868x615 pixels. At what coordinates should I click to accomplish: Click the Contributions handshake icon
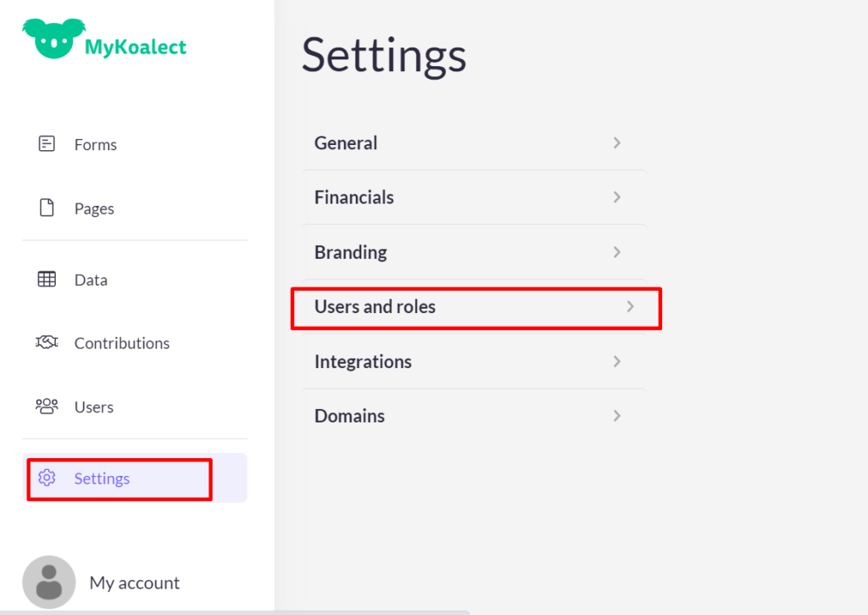(47, 342)
